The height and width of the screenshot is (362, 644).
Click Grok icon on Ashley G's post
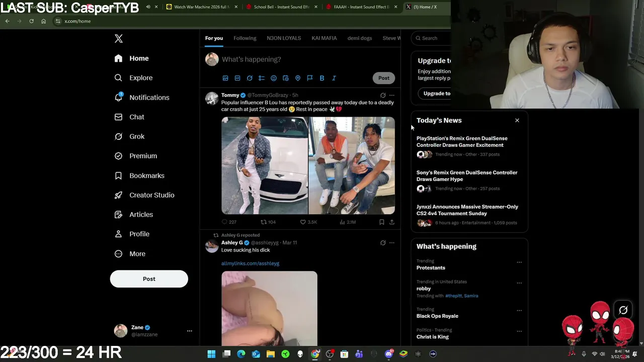(383, 243)
